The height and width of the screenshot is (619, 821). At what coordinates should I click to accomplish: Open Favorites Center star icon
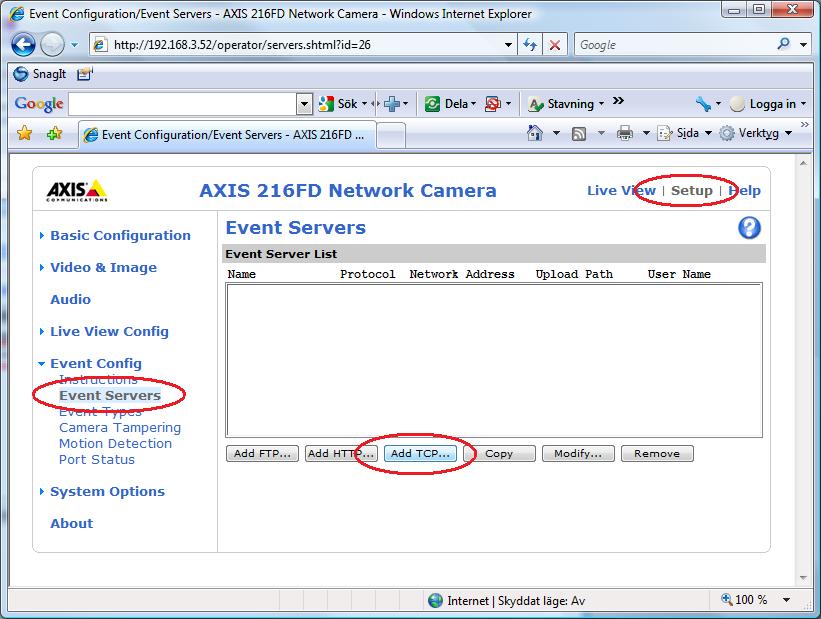[25, 134]
